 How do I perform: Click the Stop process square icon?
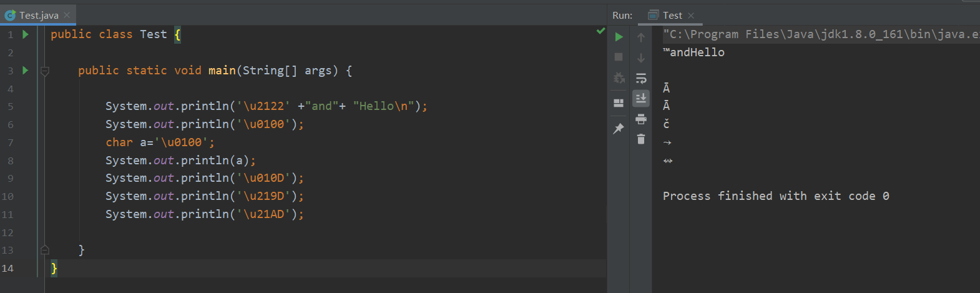(x=619, y=57)
